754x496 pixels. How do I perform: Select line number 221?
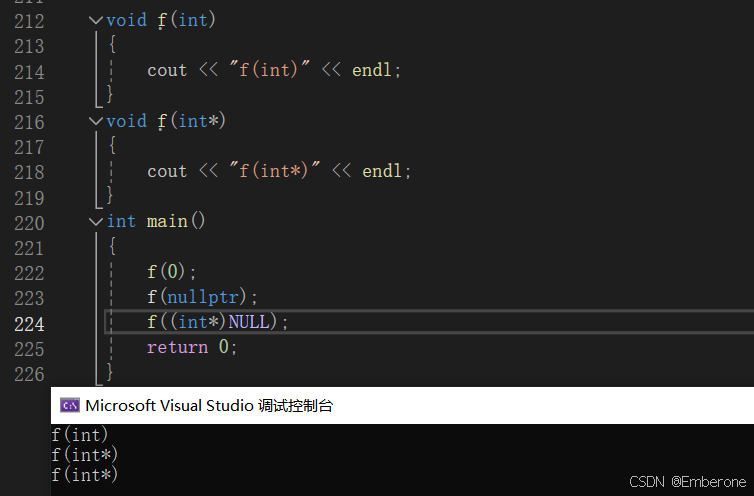pyautogui.click(x=29, y=248)
